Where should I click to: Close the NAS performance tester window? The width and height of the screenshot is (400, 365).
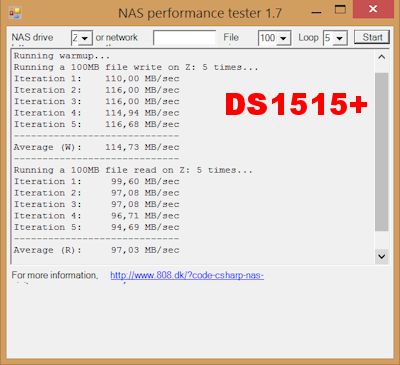pyautogui.click(x=373, y=9)
